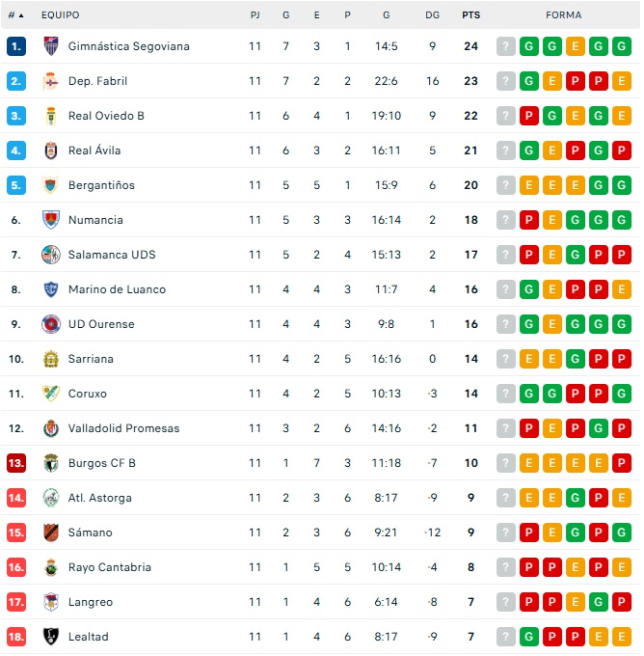This screenshot has height=656, width=644.
Task: Click the Dep. Fabril club crest
Action: click(x=51, y=81)
